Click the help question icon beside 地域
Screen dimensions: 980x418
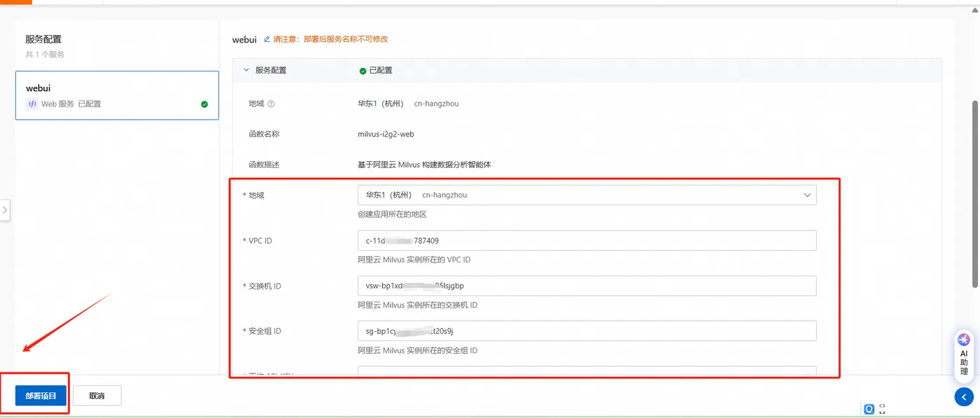[x=271, y=104]
